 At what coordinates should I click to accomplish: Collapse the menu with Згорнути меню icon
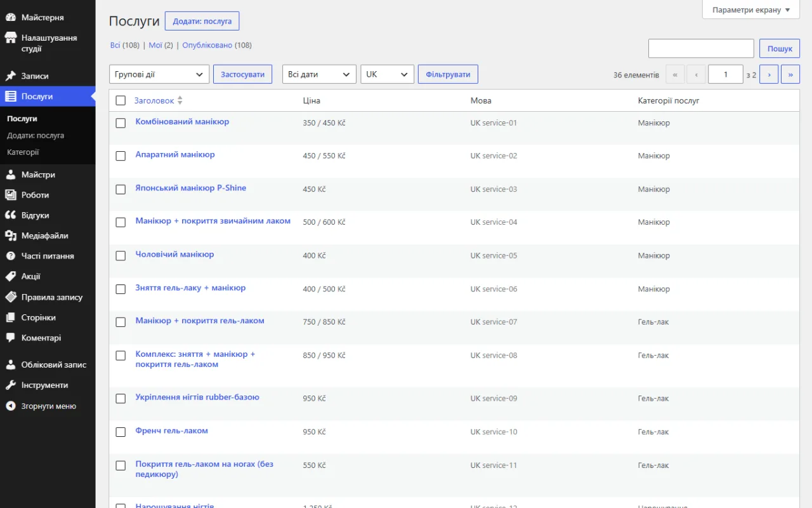11,406
